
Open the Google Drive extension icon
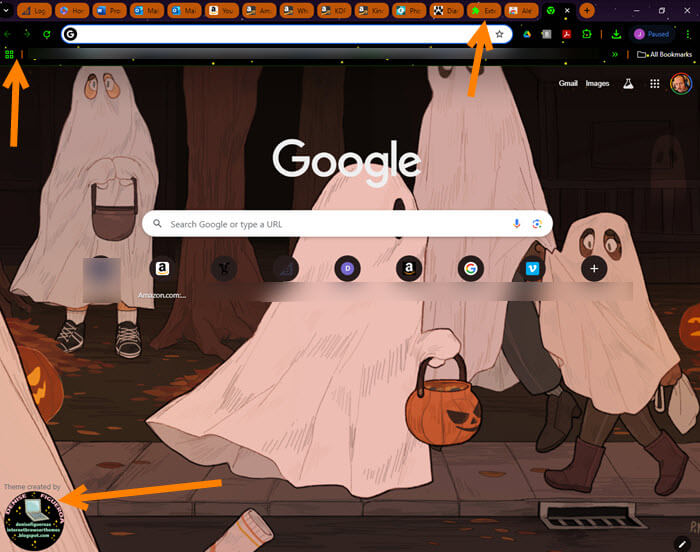point(527,34)
